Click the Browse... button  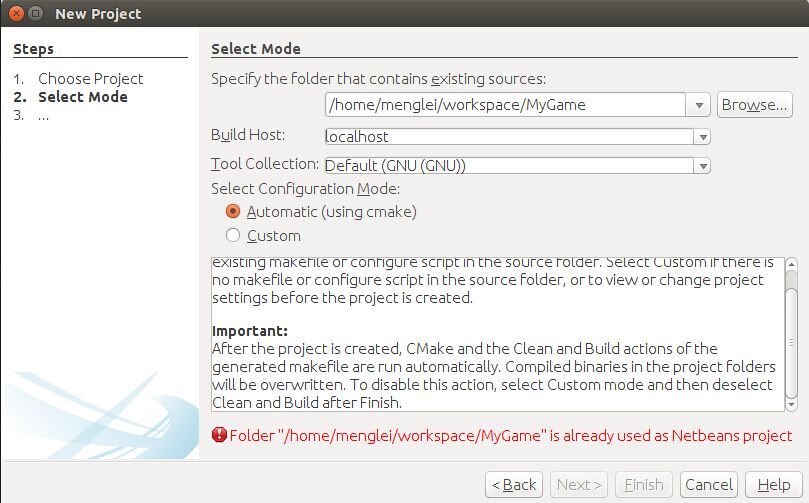click(755, 104)
